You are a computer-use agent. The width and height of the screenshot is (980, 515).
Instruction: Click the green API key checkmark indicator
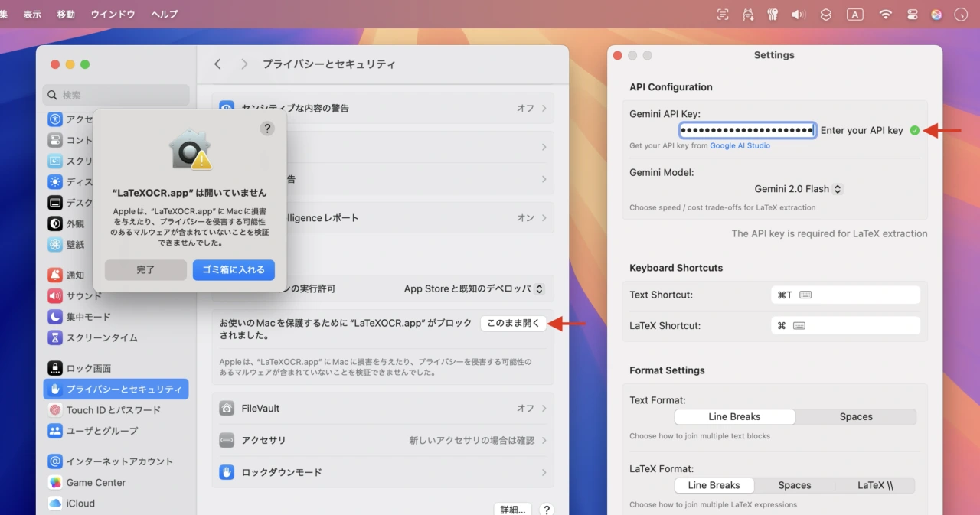coord(914,131)
